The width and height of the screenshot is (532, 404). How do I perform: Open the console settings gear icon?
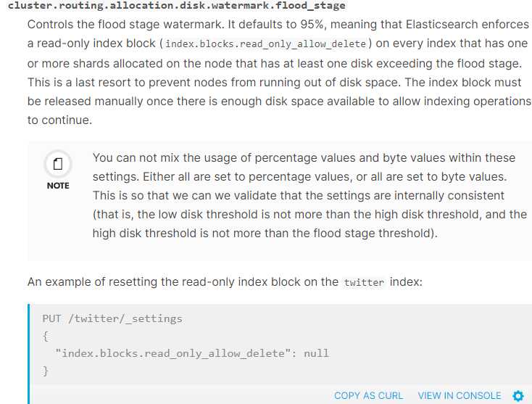click(518, 396)
